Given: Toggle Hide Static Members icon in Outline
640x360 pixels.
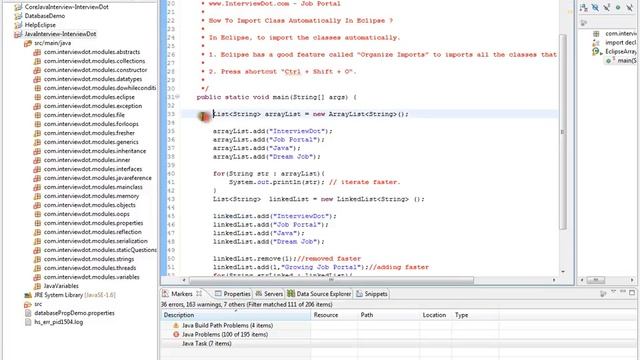Looking at the screenshot, I should 607,8.
